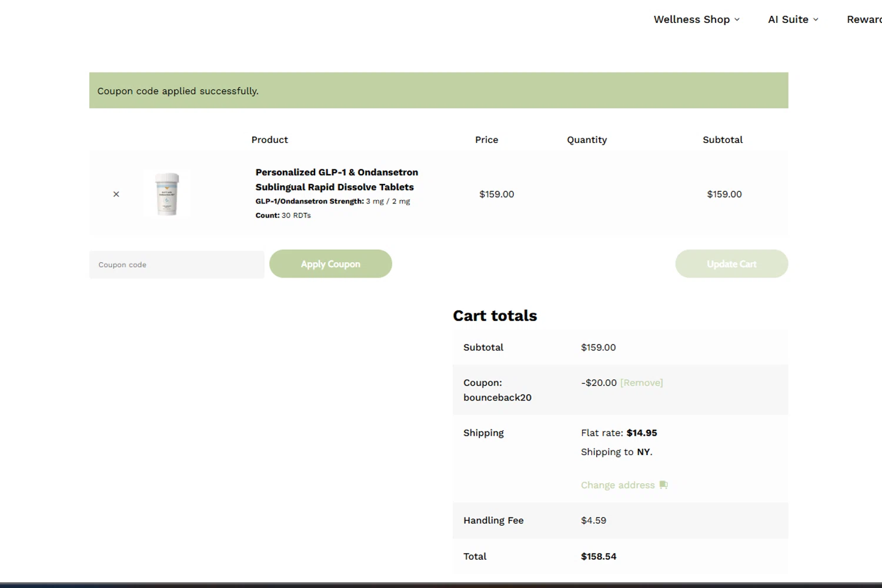Click the product bottle thumbnail image

point(167,194)
